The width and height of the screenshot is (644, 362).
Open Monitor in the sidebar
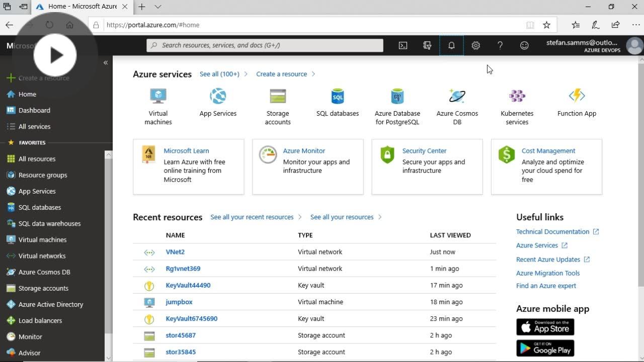coord(30,337)
